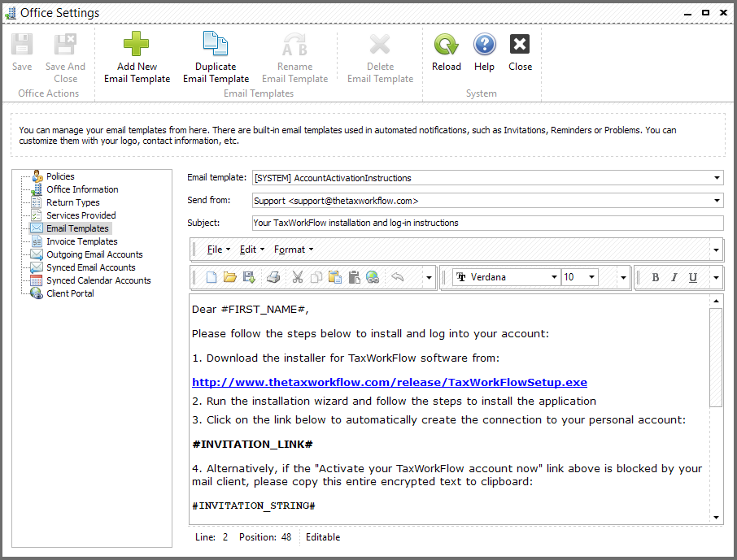Click the scissors Cut icon
This screenshot has height=560, width=737.
point(297,277)
